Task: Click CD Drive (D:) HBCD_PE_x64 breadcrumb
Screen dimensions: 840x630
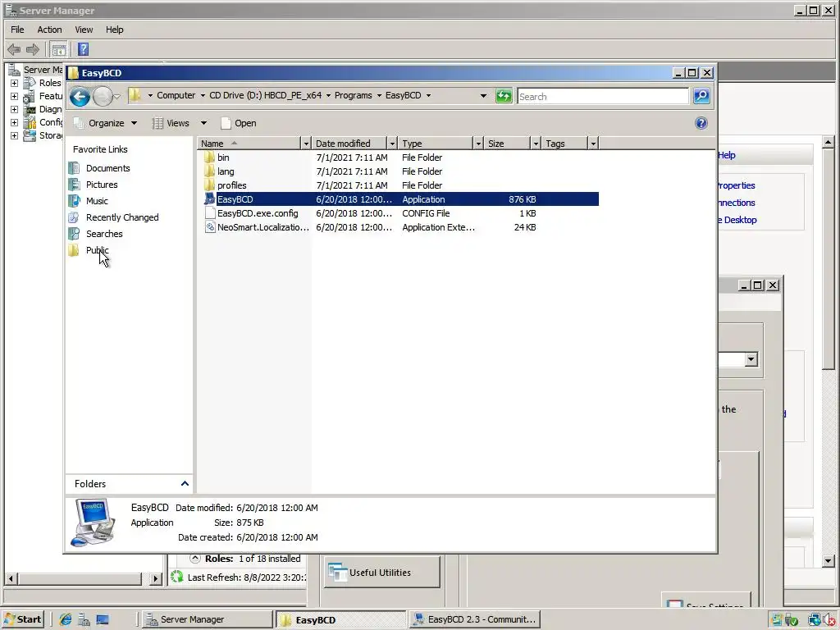Action: (265, 95)
